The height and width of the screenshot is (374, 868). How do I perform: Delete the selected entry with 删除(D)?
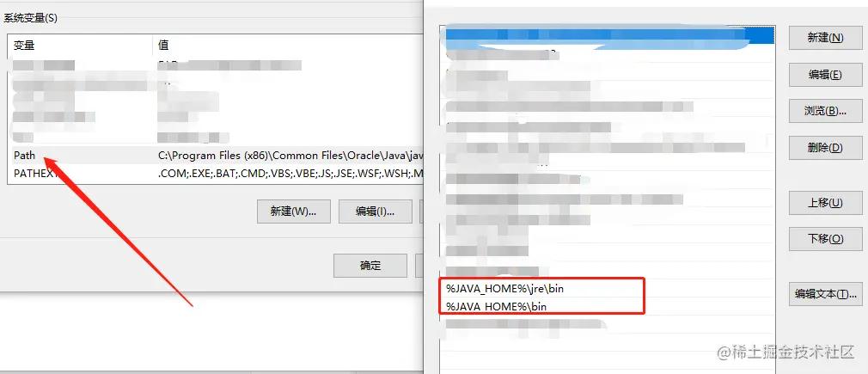pyautogui.click(x=825, y=147)
